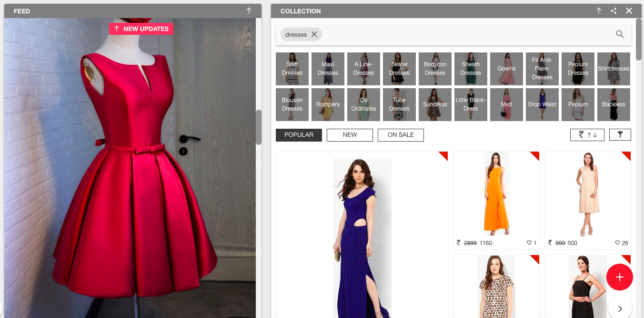
Task: Open the Shift Dresses category
Action: point(292,69)
